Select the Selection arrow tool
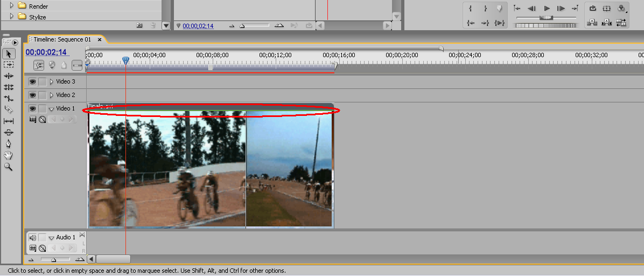This screenshot has width=644, height=276. click(x=8, y=54)
